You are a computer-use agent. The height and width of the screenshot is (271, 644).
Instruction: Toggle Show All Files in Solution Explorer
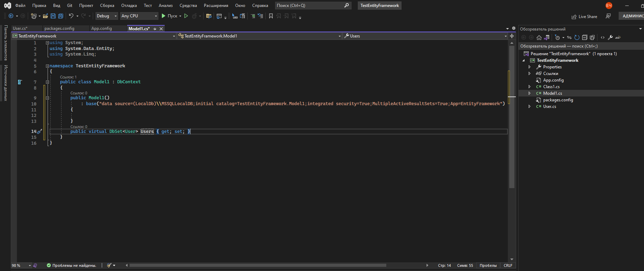click(x=592, y=37)
